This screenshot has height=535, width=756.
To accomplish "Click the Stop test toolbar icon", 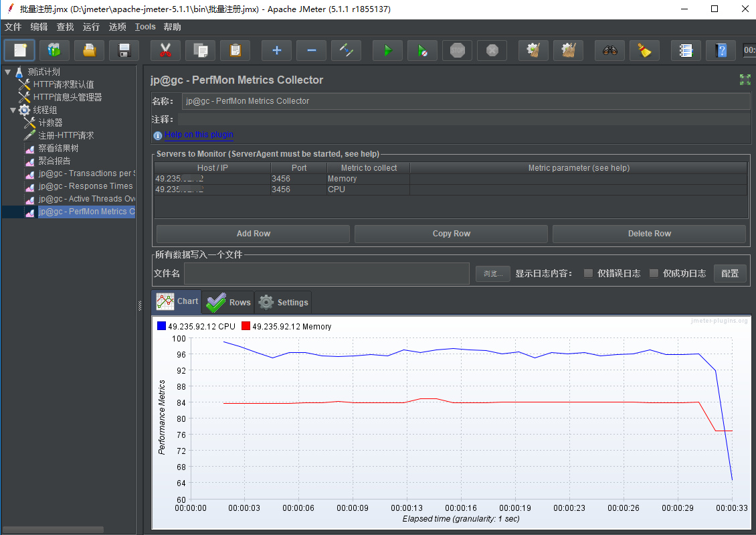I will click(x=457, y=50).
